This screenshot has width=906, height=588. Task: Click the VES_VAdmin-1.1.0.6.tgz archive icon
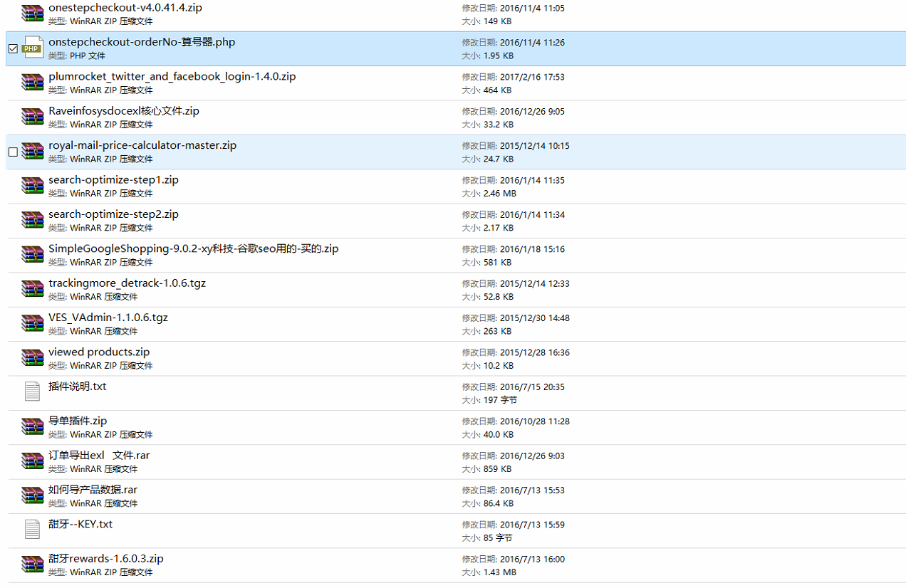[x=33, y=324]
